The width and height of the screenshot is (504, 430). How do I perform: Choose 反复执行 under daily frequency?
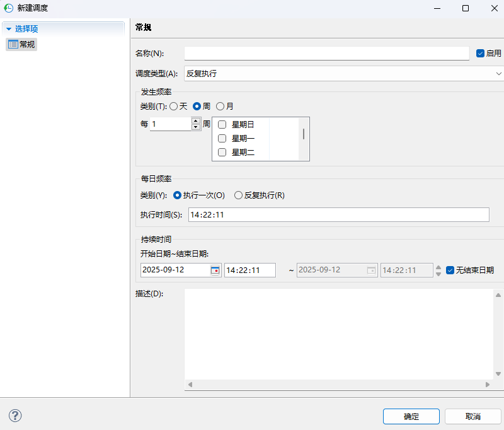[x=238, y=195]
